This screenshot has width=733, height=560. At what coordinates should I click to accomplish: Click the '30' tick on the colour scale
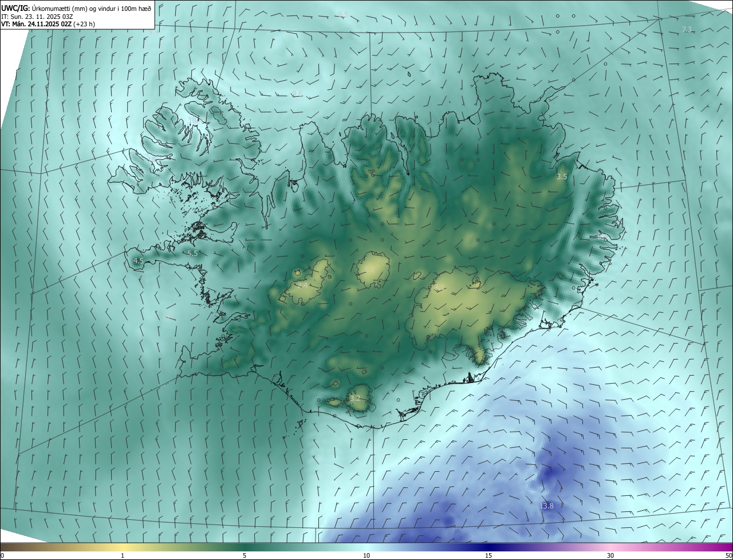(x=610, y=555)
